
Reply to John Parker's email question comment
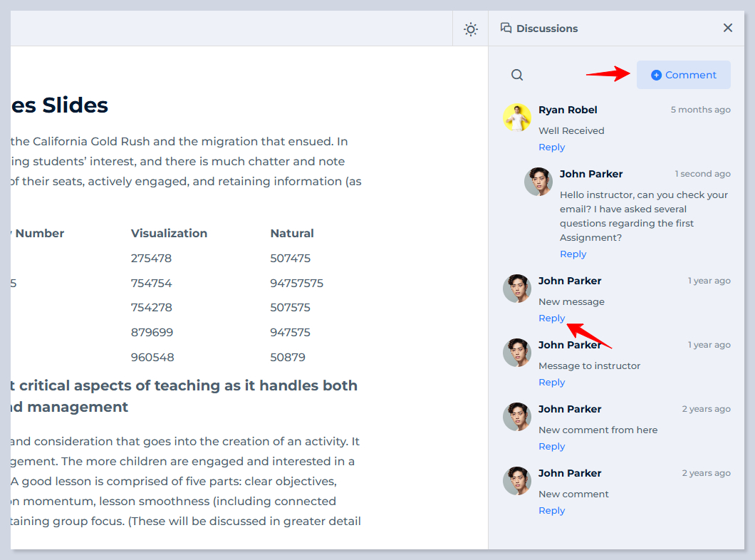pyautogui.click(x=573, y=254)
